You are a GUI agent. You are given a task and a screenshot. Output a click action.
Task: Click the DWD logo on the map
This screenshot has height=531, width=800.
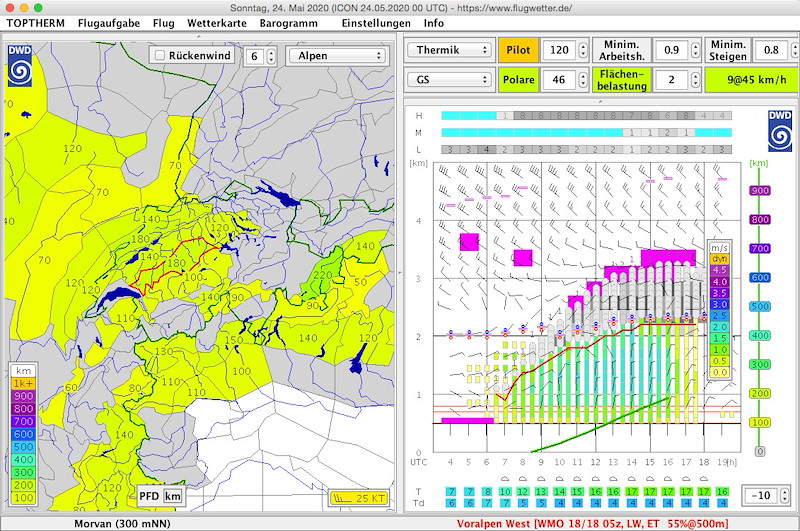21,65
